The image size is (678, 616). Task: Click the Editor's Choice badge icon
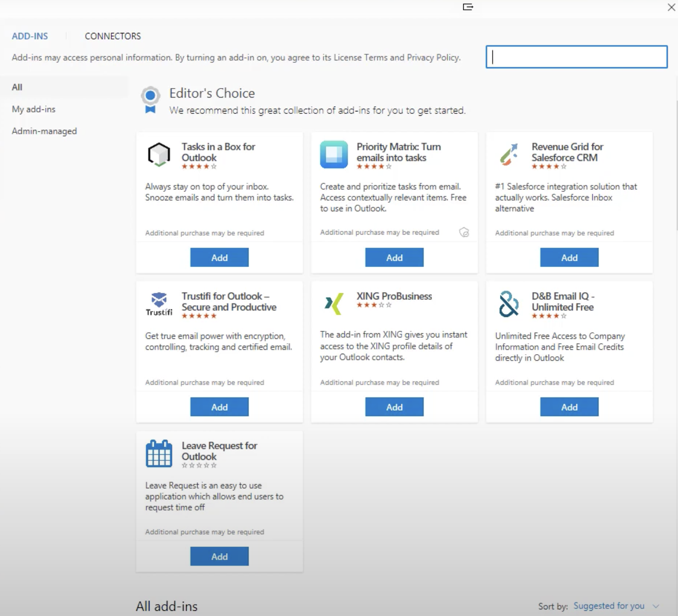tap(150, 100)
